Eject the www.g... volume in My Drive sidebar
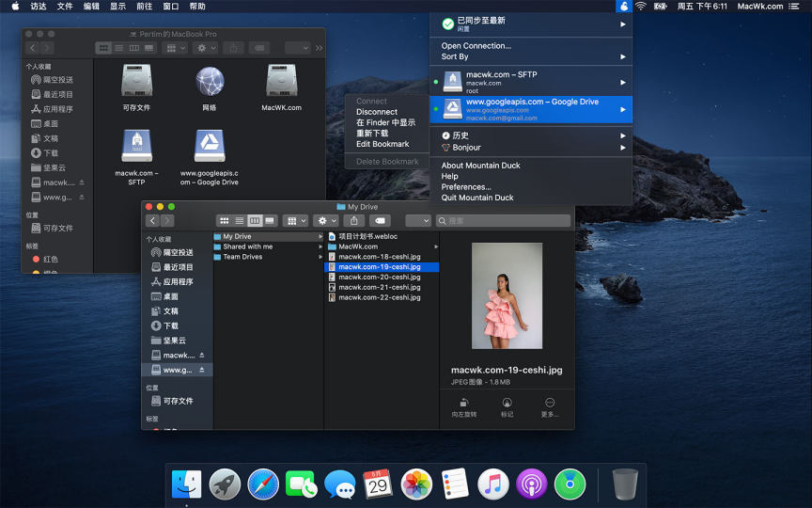The height and width of the screenshot is (508, 812). pos(201,370)
